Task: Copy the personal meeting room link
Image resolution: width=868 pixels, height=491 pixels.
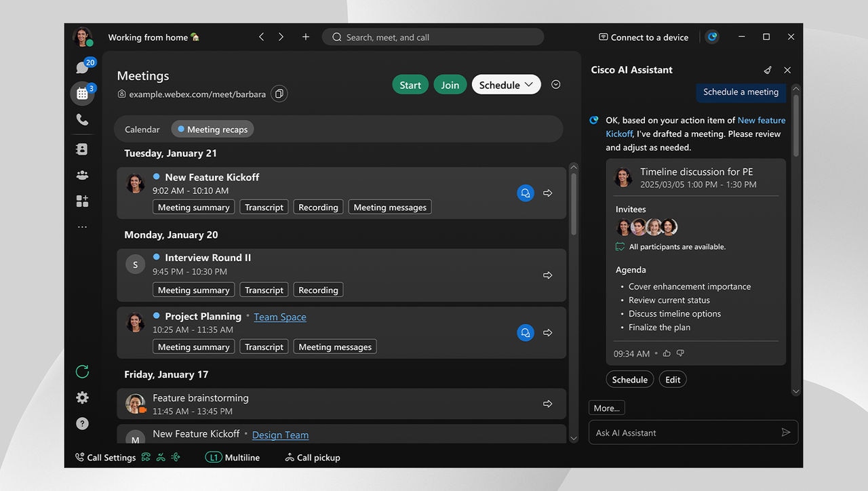Action: pos(279,94)
